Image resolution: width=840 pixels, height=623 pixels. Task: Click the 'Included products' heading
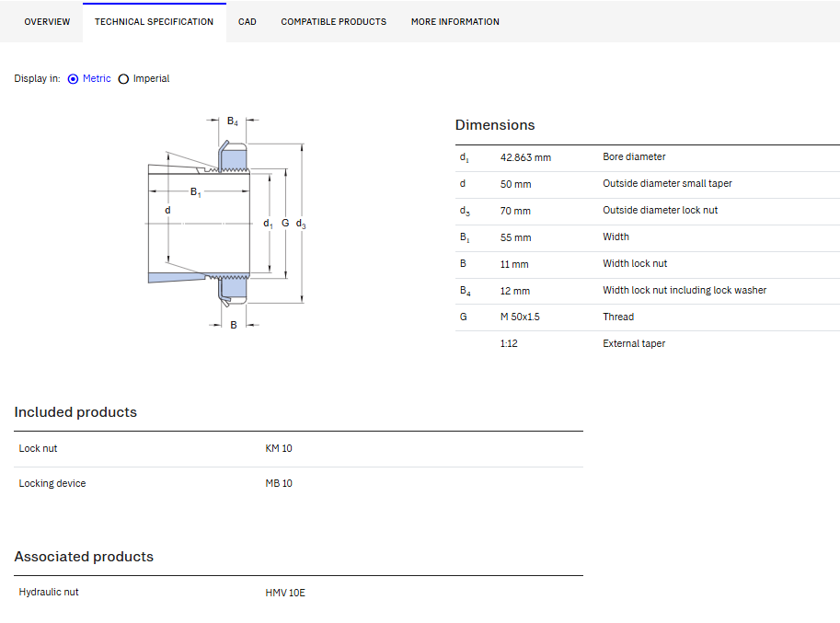tap(75, 412)
